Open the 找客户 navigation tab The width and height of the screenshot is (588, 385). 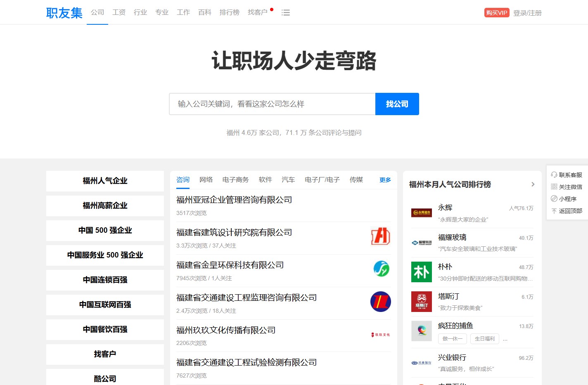point(258,12)
